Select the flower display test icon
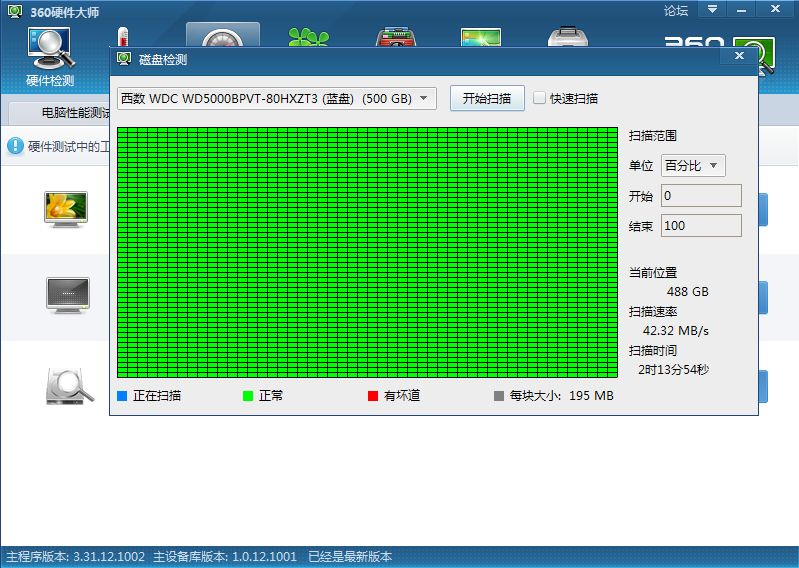The width and height of the screenshot is (799, 568). pyautogui.click(x=67, y=208)
